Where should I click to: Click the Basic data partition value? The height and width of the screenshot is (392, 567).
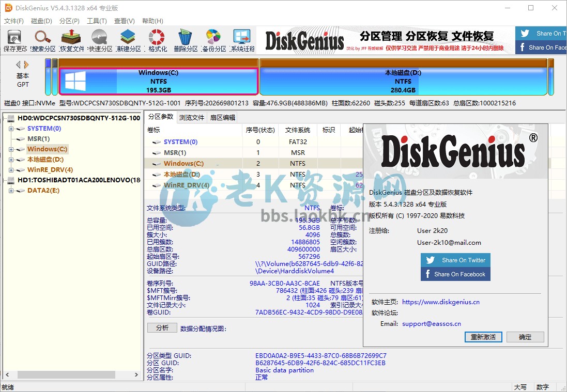[285, 370]
